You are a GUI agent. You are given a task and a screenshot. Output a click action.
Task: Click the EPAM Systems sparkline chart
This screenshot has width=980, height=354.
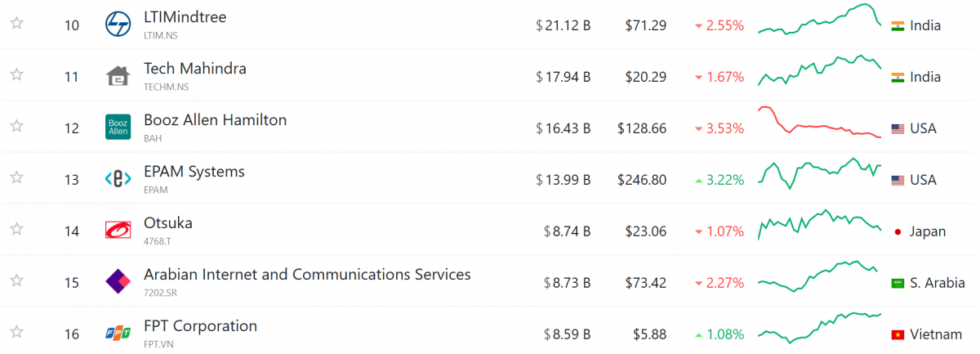[x=820, y=174]
